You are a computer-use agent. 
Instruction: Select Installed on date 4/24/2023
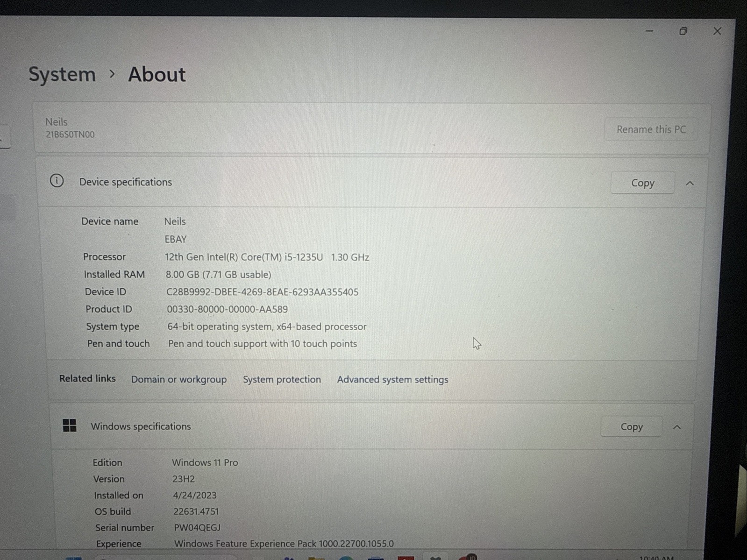tap(194, 495)
